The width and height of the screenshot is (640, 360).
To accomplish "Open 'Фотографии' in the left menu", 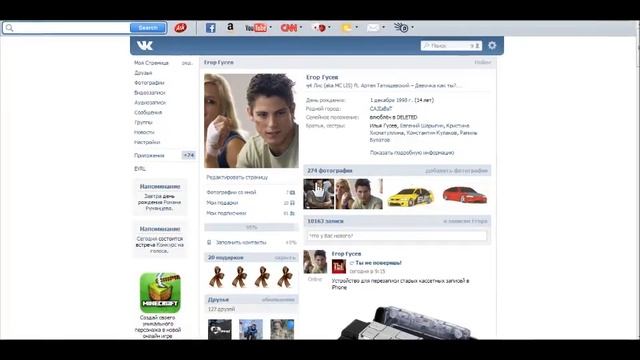I will 149,83.
